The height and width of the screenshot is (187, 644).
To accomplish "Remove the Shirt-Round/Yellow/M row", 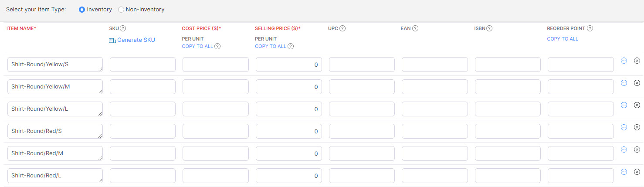I will pyautogui.click(x=637, y=83).
